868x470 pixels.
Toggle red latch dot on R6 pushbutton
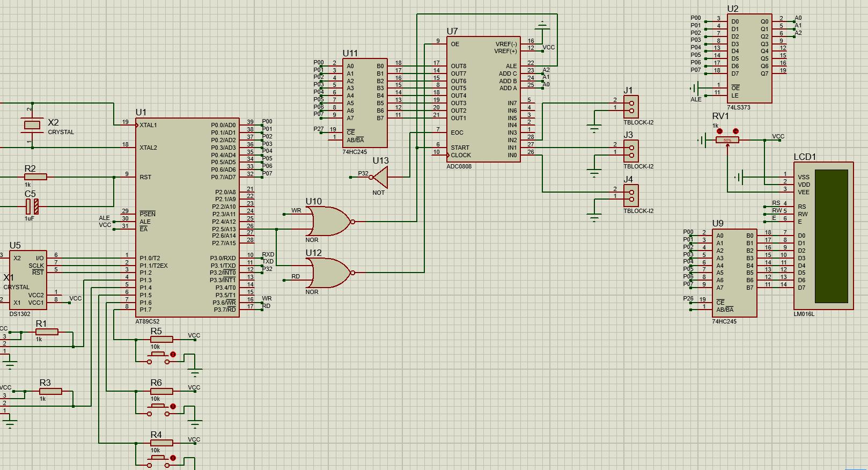pos(173,406)
